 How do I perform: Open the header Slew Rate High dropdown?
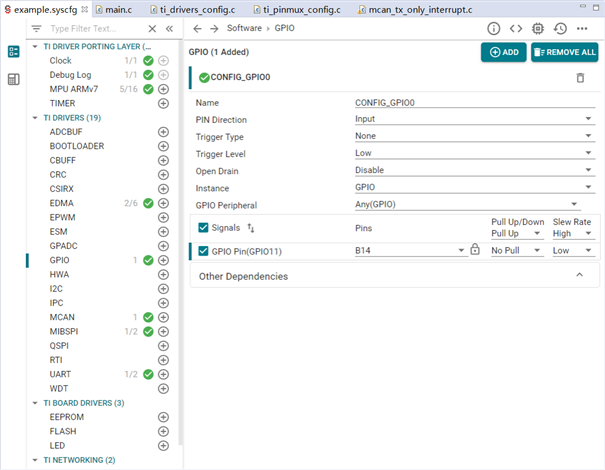(x=573, y=233)
